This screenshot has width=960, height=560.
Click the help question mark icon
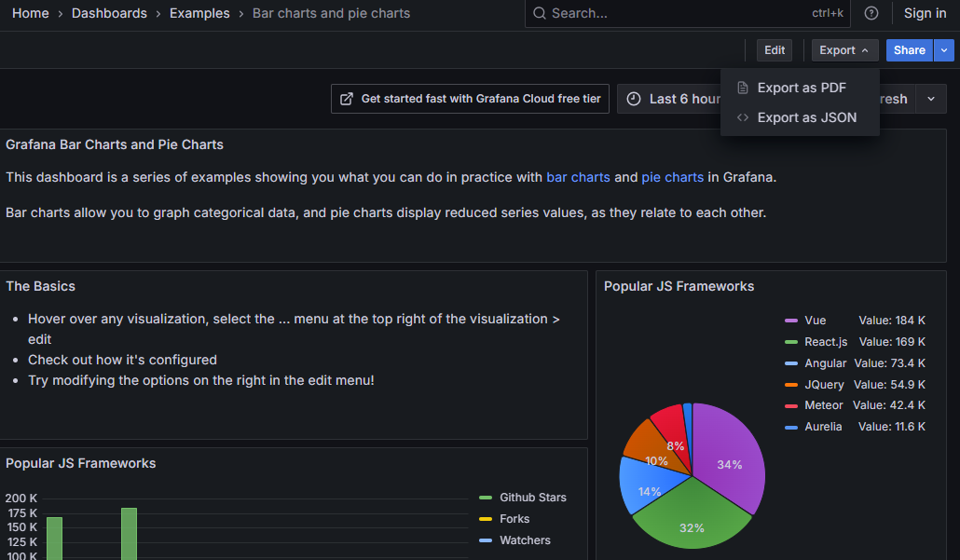(871, 13)
